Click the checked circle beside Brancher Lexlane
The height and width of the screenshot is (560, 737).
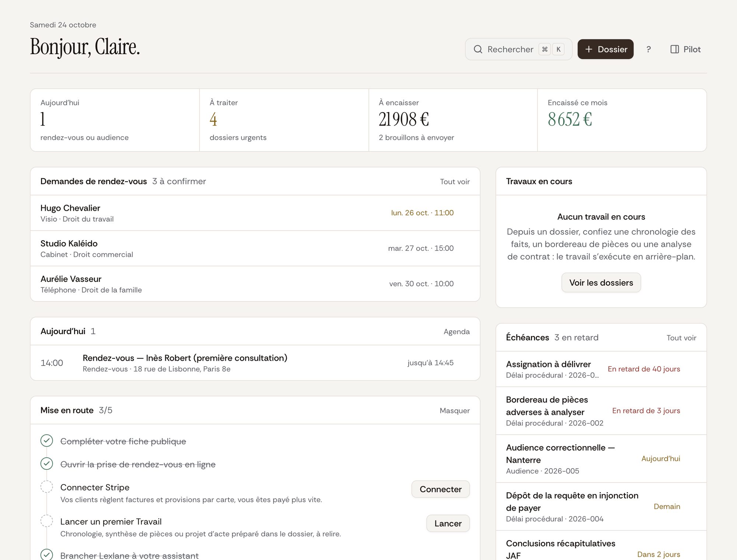[47, 554]
